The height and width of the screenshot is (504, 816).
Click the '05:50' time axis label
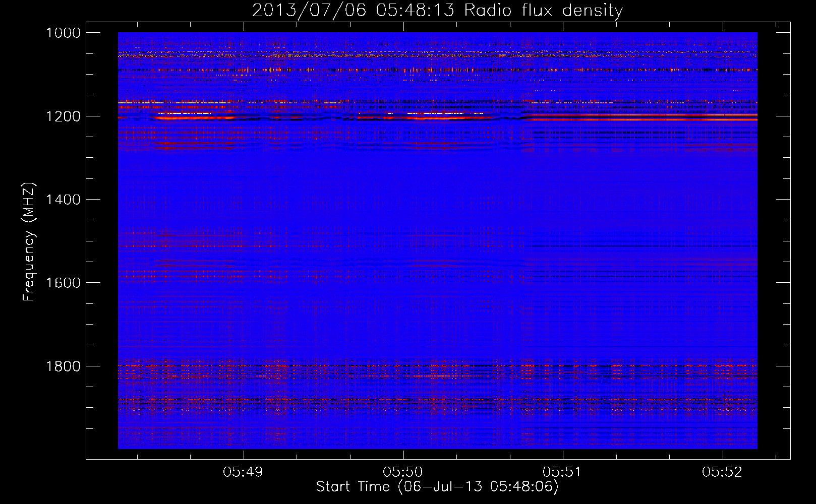(x=403, y=472)
